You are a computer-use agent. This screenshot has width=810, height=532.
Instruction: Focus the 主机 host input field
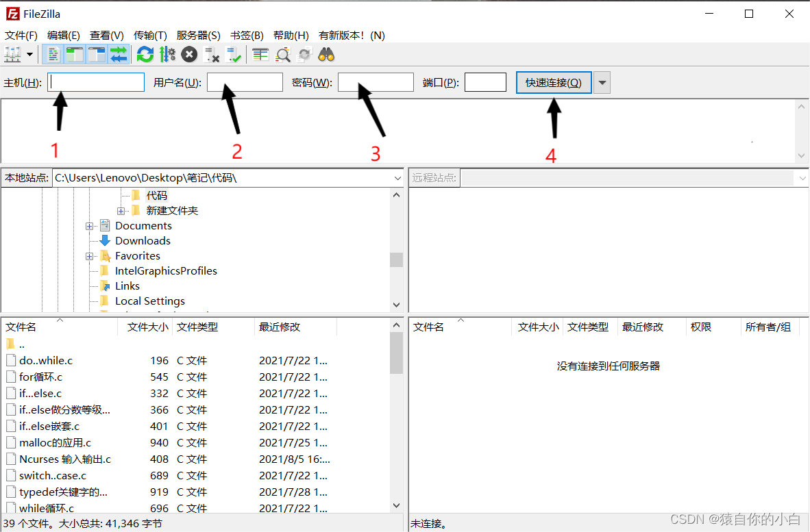coord(95,82)
